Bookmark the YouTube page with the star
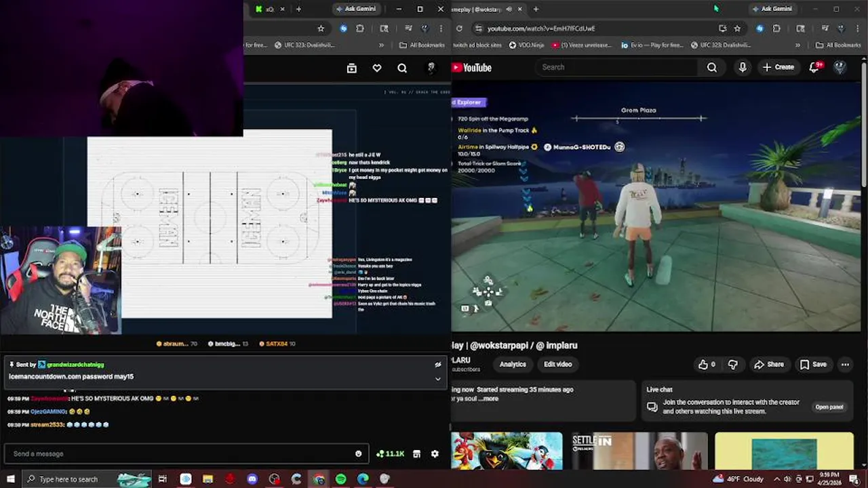Screen dimensions: 868x488 coord(737,28)
